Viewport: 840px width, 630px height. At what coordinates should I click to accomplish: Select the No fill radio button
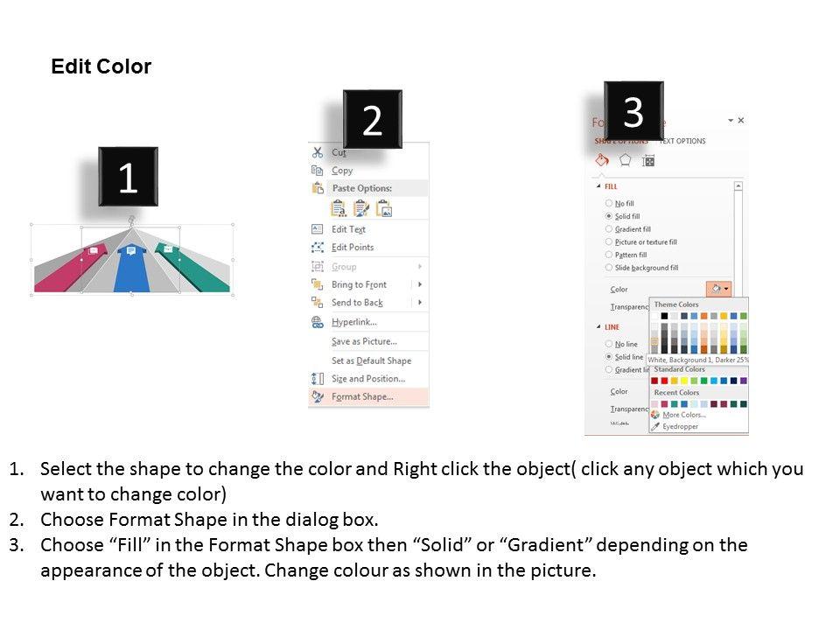point(608,203)
